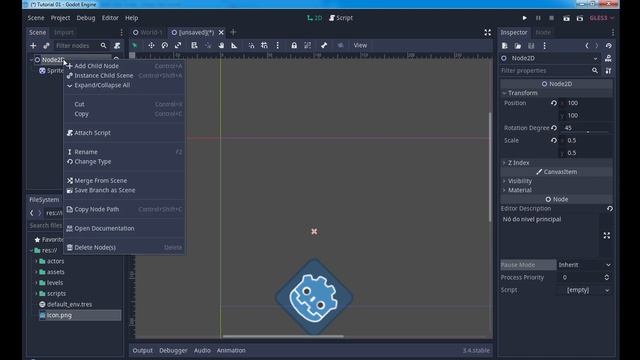Open Inspector property tools icon
Screen dimensions: 640x360
(x=608, y=71)
